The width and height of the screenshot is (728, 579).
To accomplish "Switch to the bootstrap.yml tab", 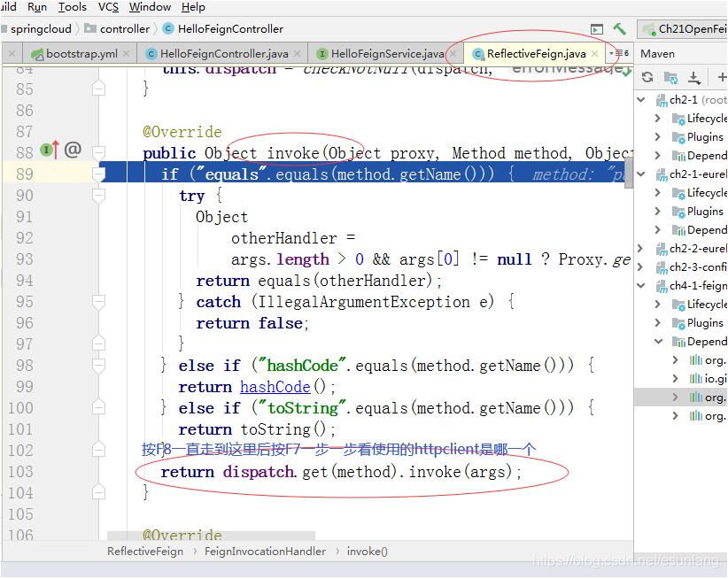I will (x=81, y=54).
